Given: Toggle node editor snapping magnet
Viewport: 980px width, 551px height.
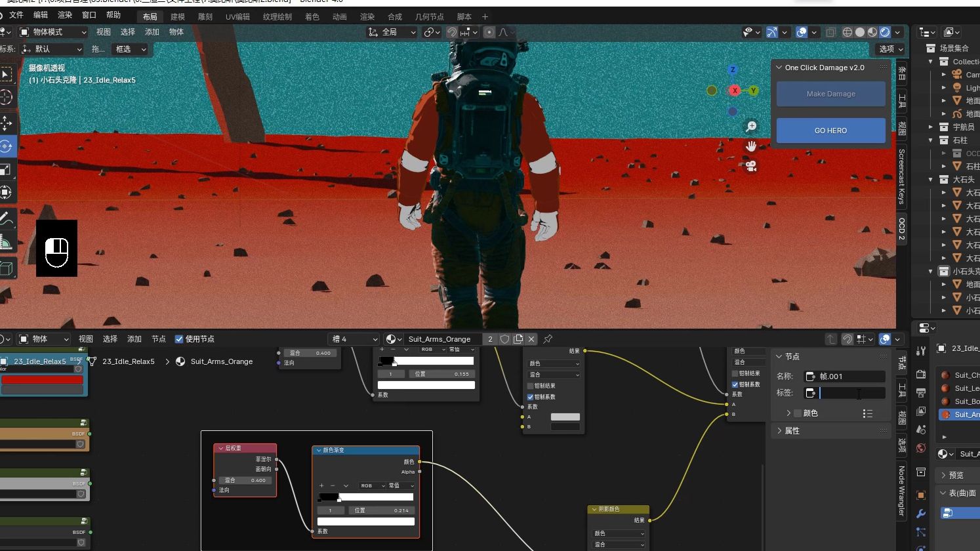Looking at the screenshot, I should (x=847, y=339).
